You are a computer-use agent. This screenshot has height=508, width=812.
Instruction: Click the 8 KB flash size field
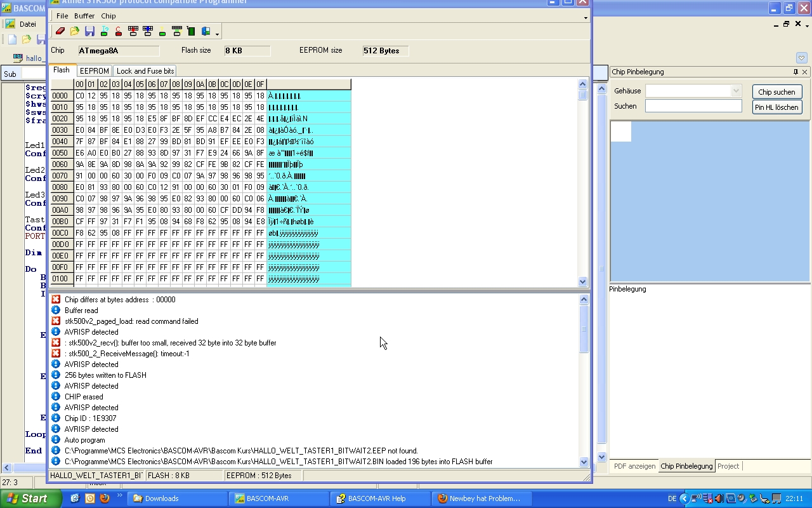point(247,51)
